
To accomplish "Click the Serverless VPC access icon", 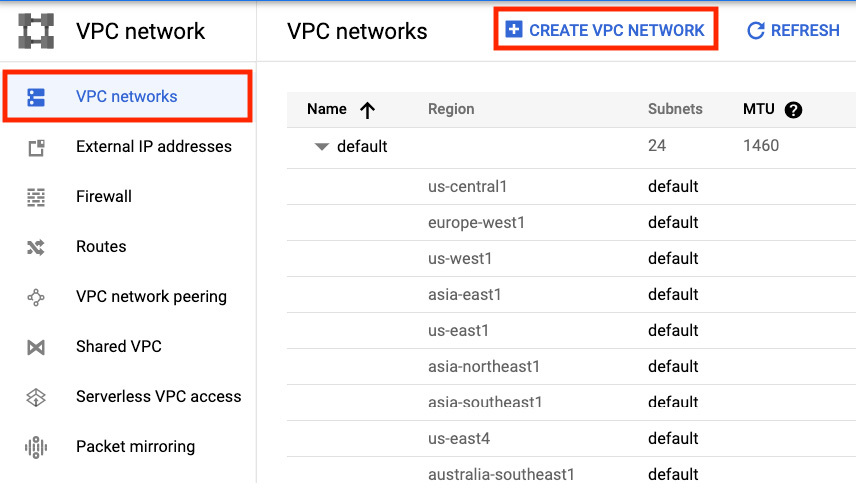I will pos(36,397).
